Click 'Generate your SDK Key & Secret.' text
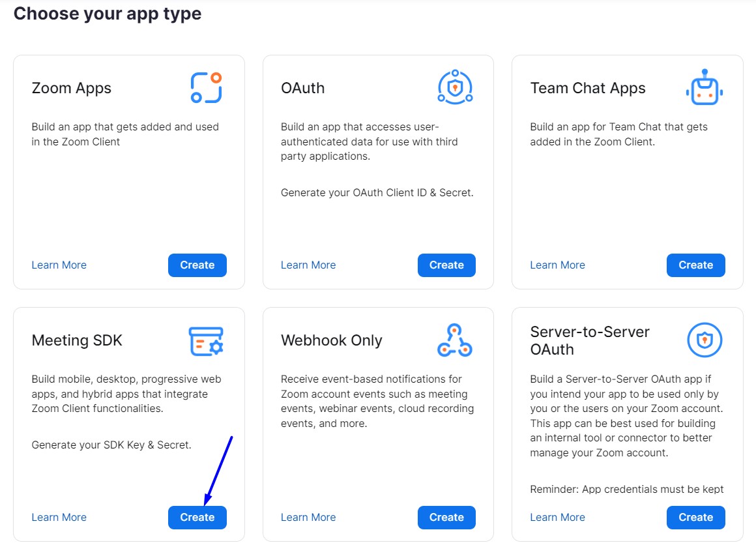Image resolution: width=756 pixels, height=545 pixels. point(111,445)
